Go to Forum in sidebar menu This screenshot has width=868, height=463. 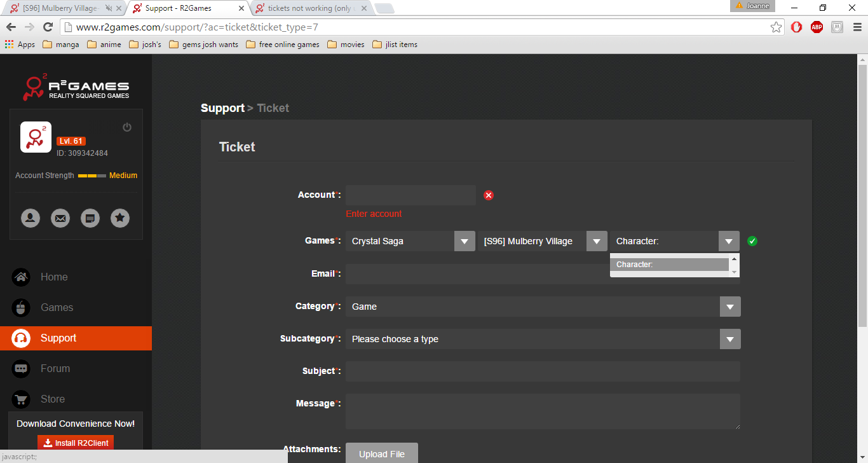click(55, 368)
